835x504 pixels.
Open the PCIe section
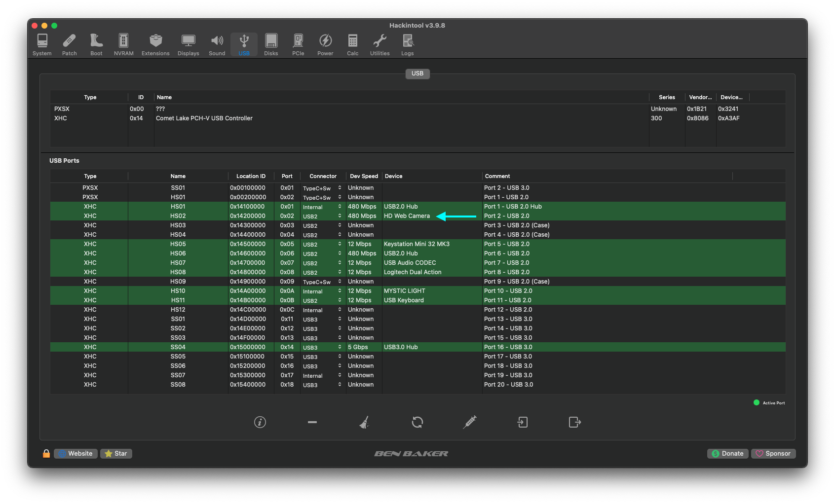click(x=298, y=44)
